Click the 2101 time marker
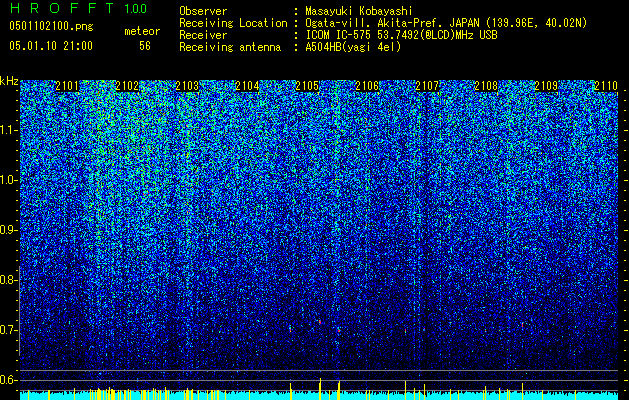This screenshot has width=629, height=400. tap(67, 86)
